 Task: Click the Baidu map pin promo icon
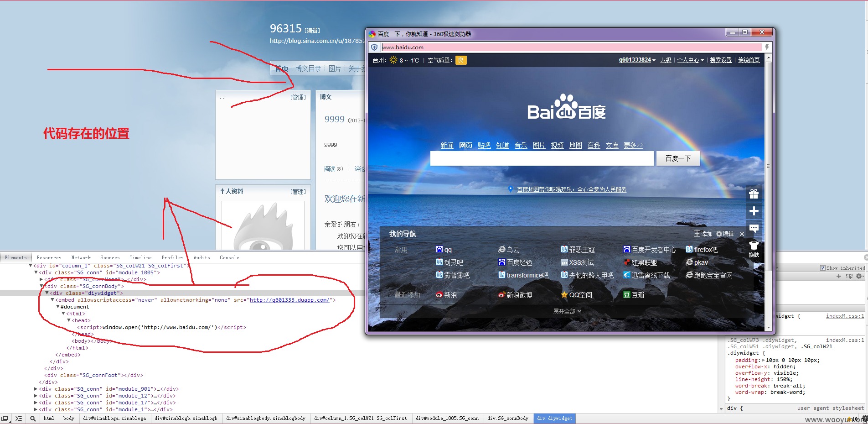[511, 189]
